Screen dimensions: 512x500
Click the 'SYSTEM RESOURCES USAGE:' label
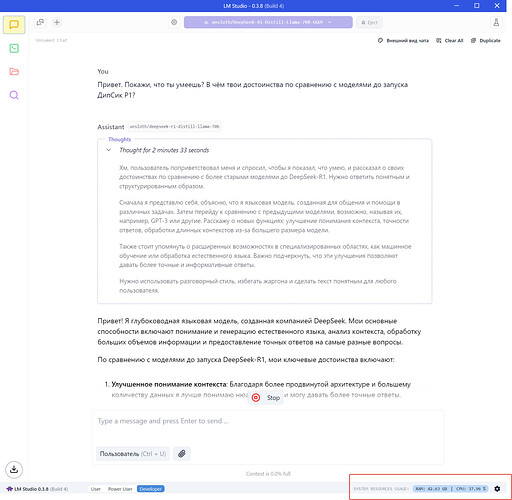click(381, 489)
